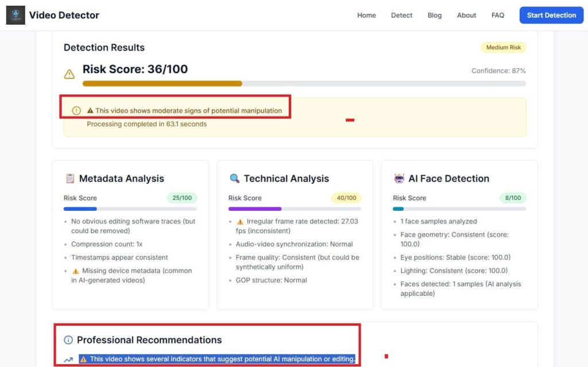
Task: Click the AI Face Detection 8/100 badge
Action: (x=512, y=198)
